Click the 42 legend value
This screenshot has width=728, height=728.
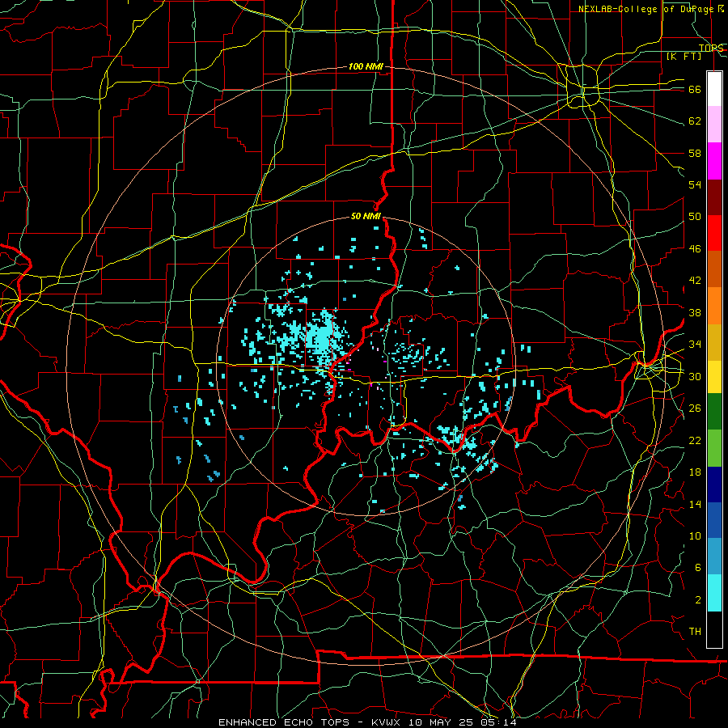[x=695, y=281]
